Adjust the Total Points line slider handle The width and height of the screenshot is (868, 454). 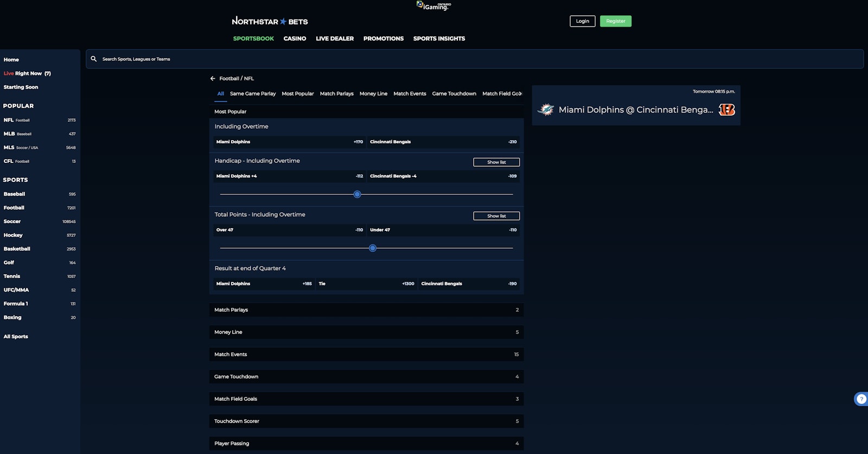click(x=373, y=248)
